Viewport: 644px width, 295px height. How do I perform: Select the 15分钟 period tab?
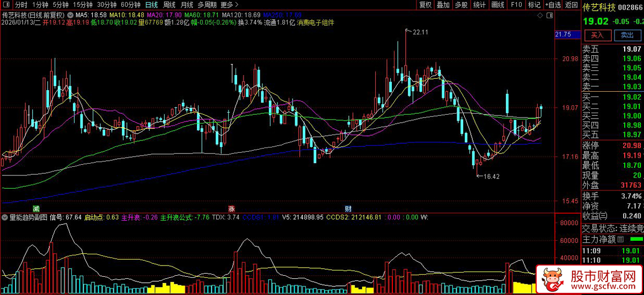pos(83,5)
